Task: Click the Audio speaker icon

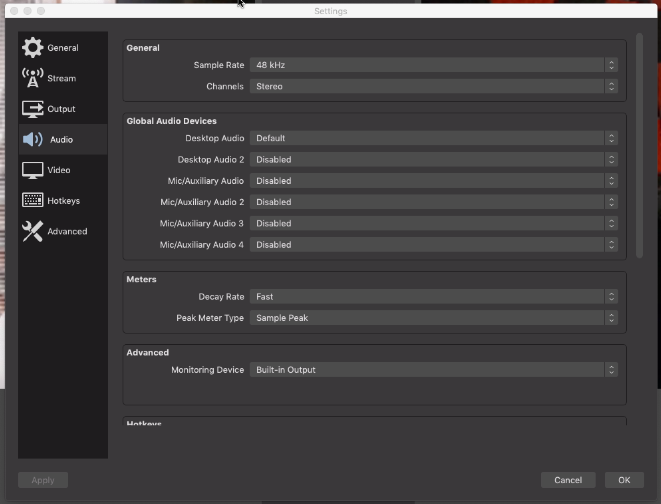Action: tap(32, 139)
